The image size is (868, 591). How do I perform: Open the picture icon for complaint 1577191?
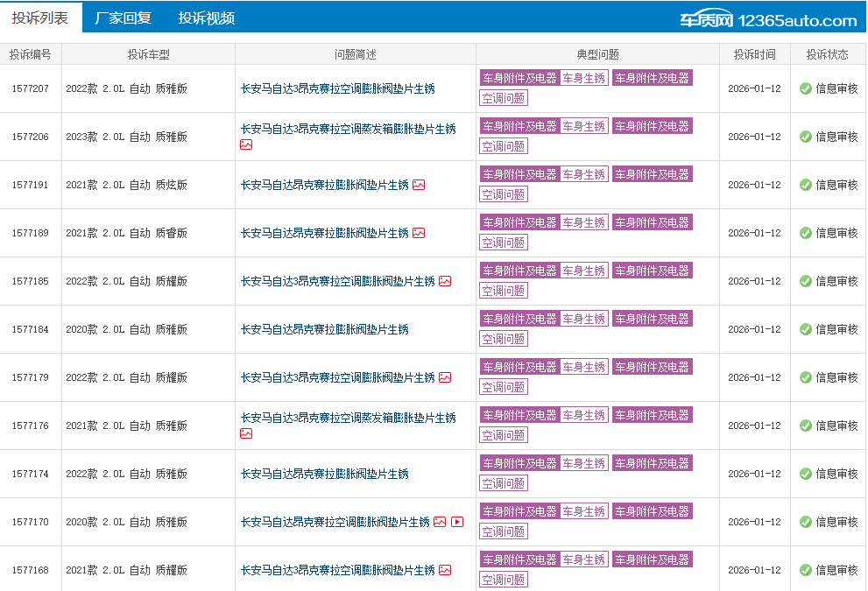coord(419,185)
